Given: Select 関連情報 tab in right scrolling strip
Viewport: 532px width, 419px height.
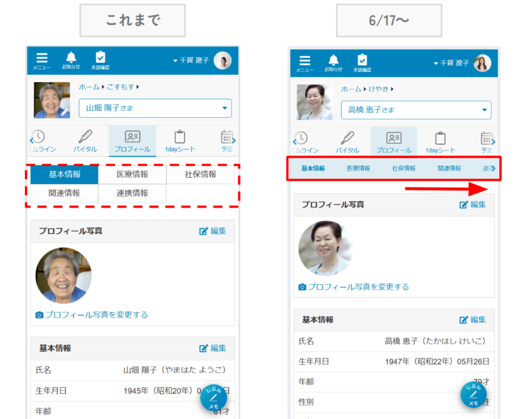Looking at the screenshot, I should coord(449,168).
